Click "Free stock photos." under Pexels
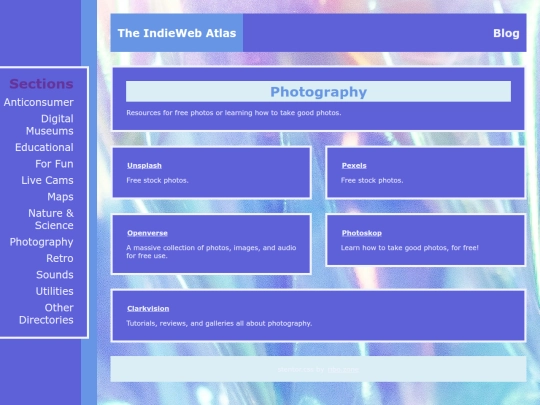The image size is (540, 405). pos(372,180)
